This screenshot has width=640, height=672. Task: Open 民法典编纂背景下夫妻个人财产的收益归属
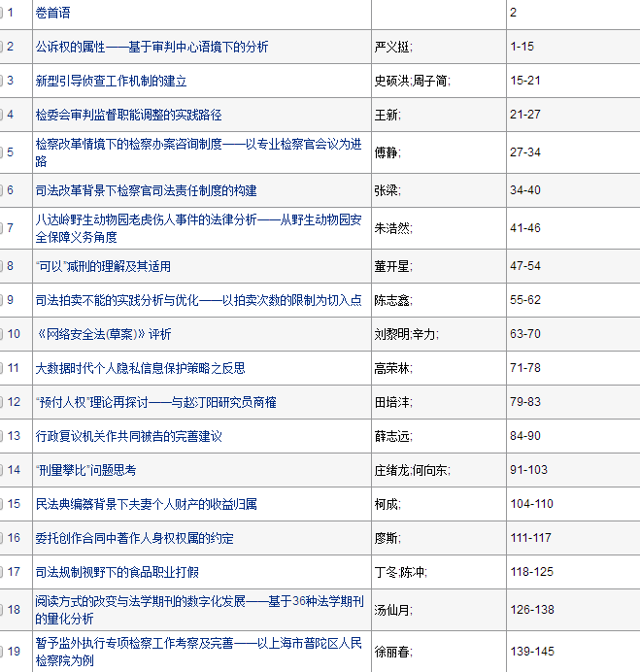click(146, 504)
